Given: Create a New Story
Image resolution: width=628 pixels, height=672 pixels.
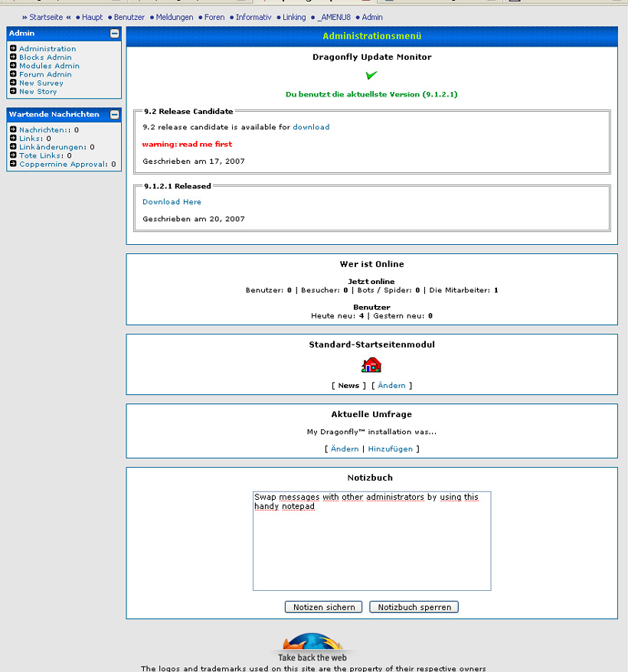Looking at the screenshot, I should coord(38,91).
